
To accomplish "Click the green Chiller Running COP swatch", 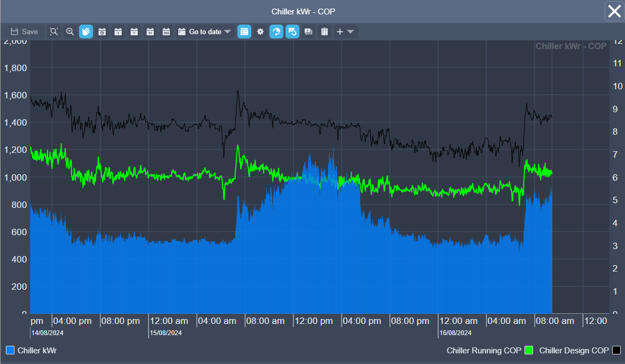I will (529, 351).
